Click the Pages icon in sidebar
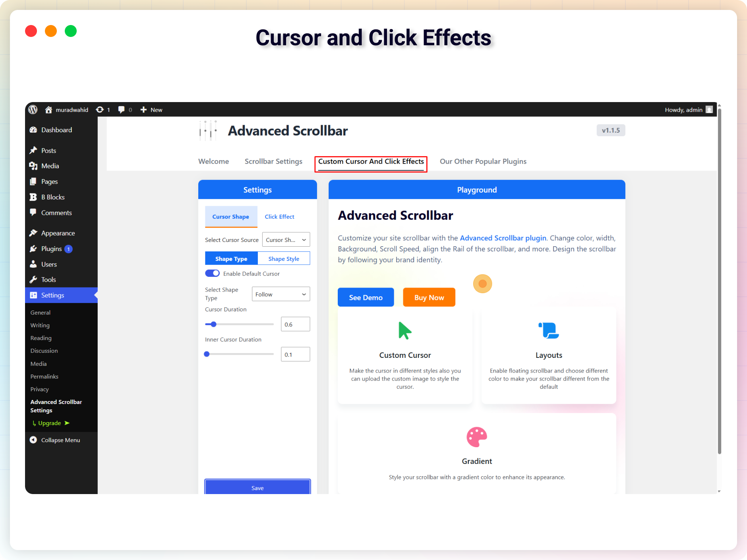Viewport: 747px width, 560px height. pos(33,182)
